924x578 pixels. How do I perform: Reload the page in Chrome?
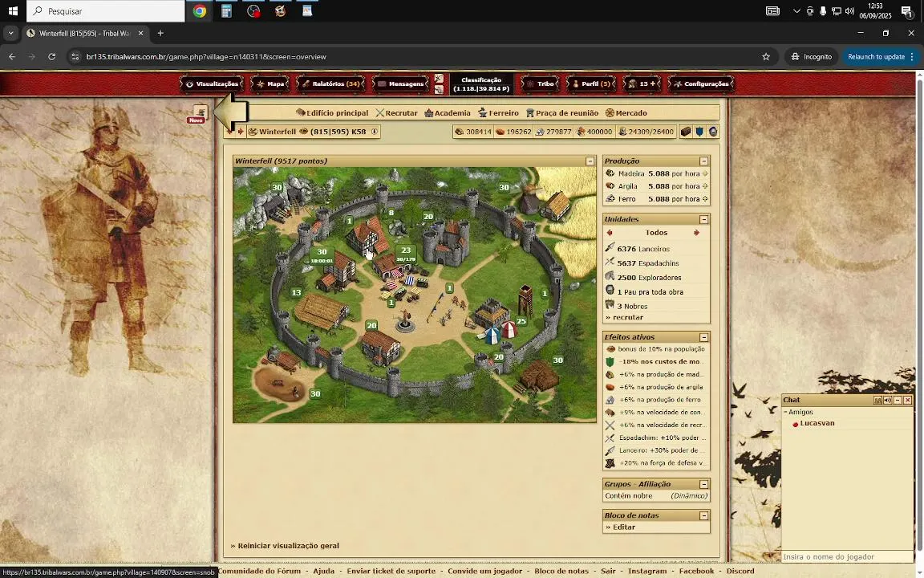pyautogui.click(x=52, y=57)
